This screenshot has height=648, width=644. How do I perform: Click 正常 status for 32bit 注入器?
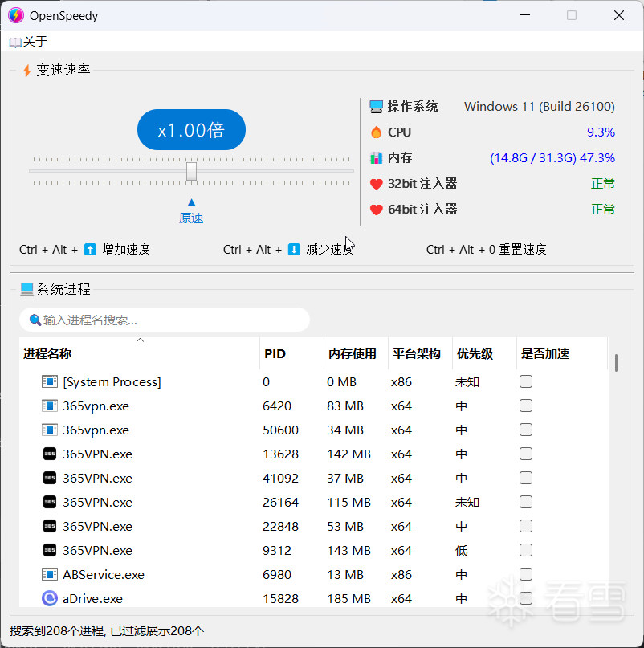pyautogui.click(x=603, y=184)
